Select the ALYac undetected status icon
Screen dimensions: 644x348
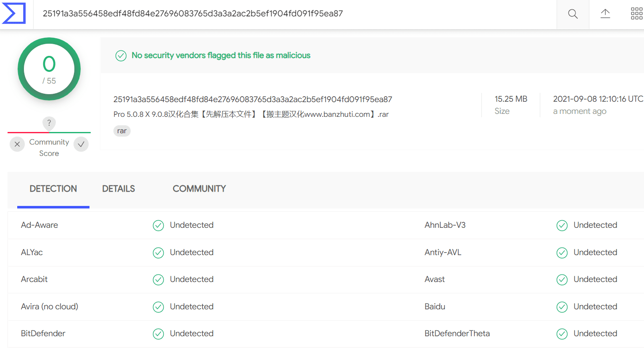click(158, 253)
